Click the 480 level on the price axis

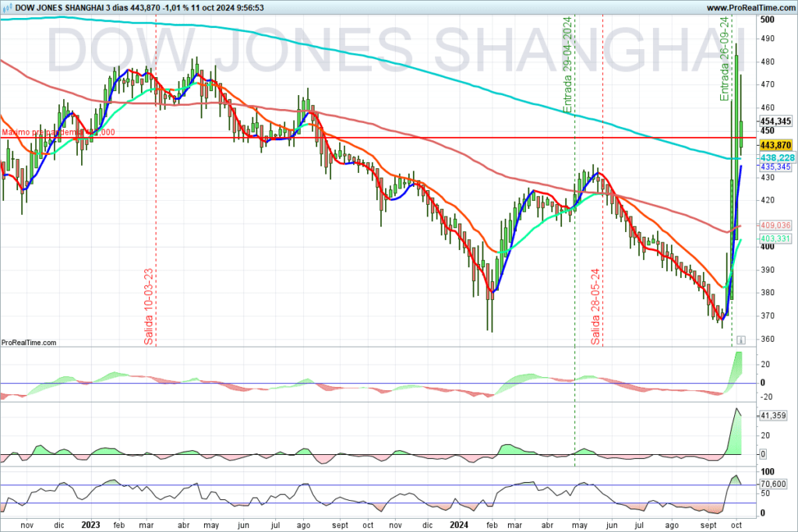[767, 62]
